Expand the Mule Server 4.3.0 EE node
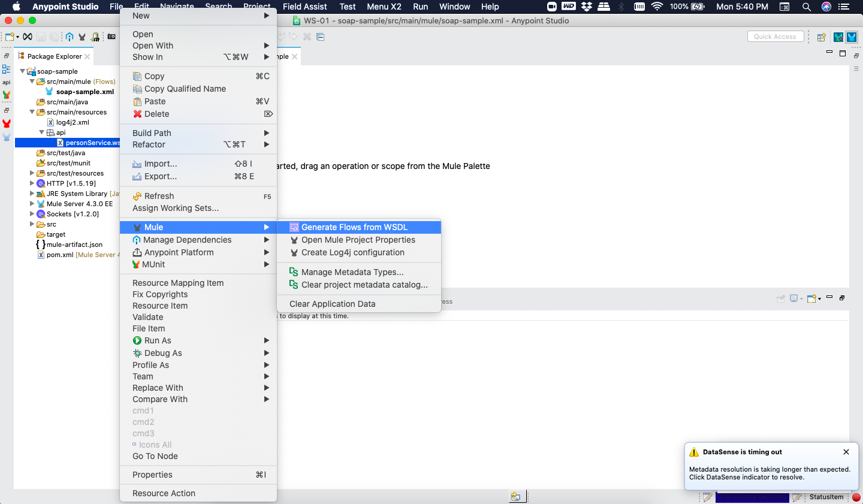Viewport: 863px width, 504px height. click(32, 204)
